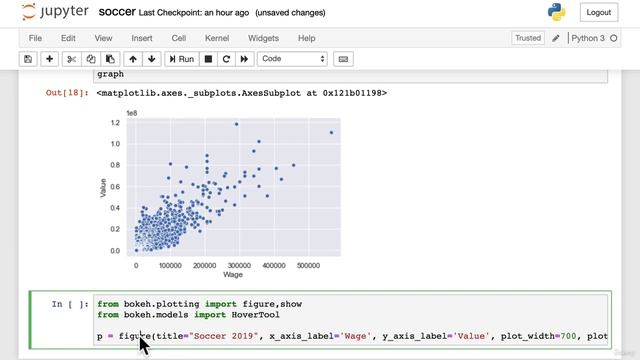640x360 pixels.
Task: Copy selected cells via the toolbar icon
Action: pos(91,59)
